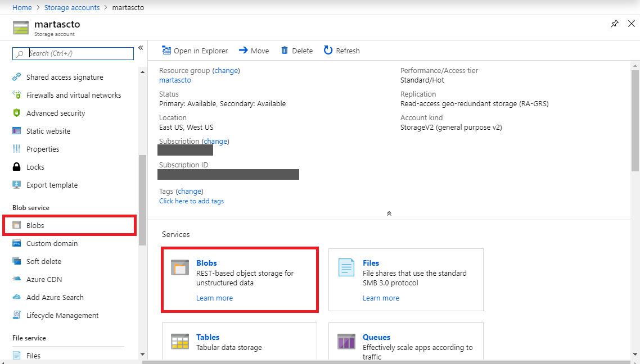The height and width of the screenshot is (364, 640).
Task: Click change link next to Resource group
Action: (x=226, y=70)
